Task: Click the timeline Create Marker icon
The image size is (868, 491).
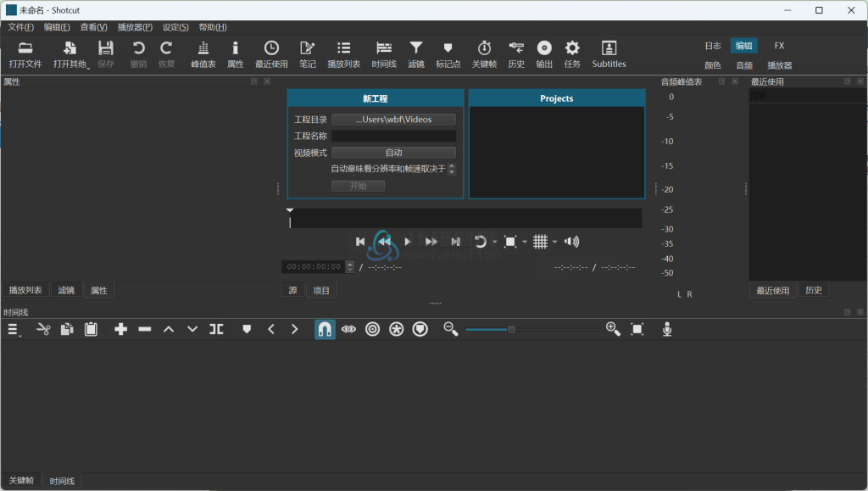Action: coord(247,329)
